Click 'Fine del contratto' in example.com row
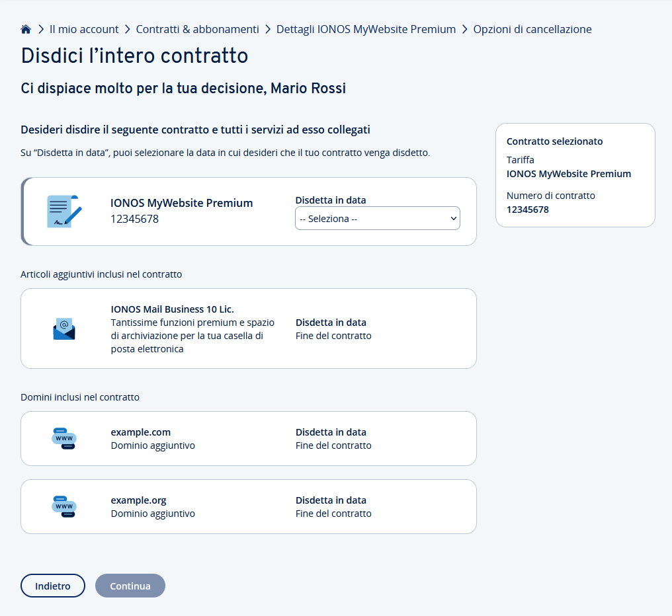This screenshot has height=616, width=672. tap(333, 445)
